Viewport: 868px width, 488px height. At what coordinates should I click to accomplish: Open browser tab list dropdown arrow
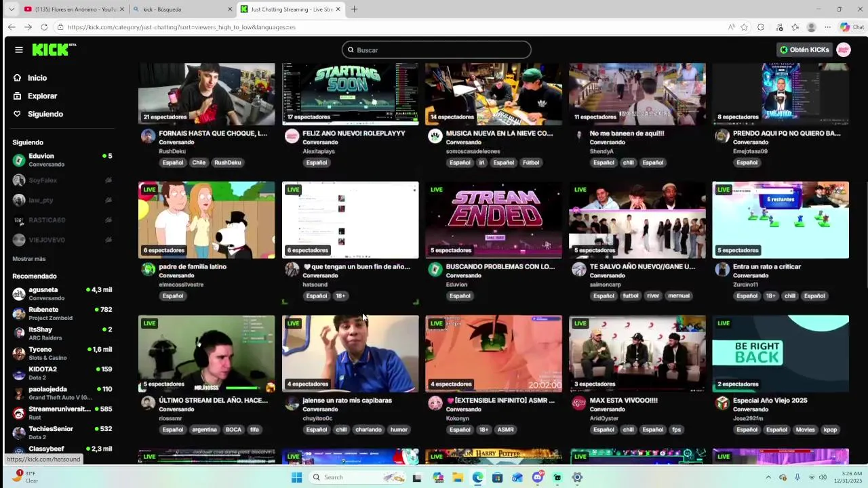click(11, 9)
